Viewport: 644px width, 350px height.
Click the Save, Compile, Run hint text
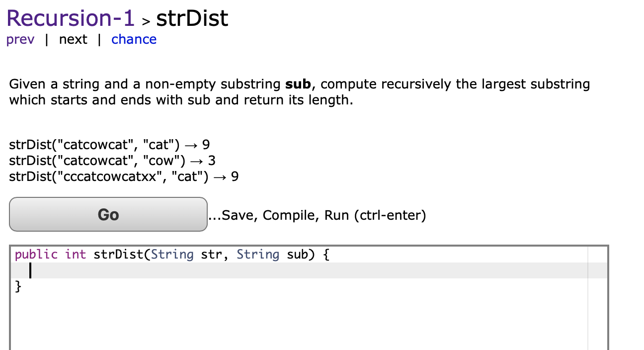tap(317, 215)
